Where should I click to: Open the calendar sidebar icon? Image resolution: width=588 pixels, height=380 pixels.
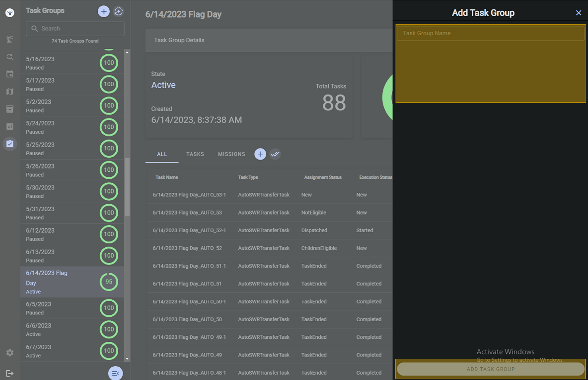pos(10,74)
